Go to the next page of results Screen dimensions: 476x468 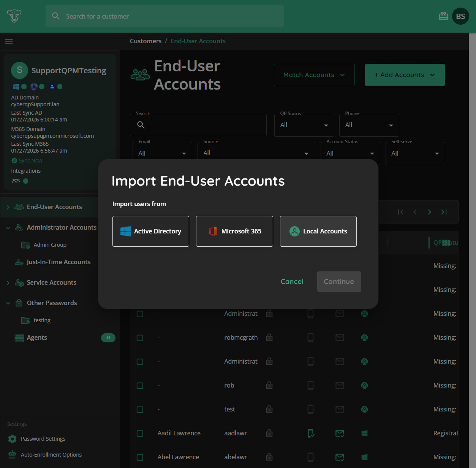429,212
